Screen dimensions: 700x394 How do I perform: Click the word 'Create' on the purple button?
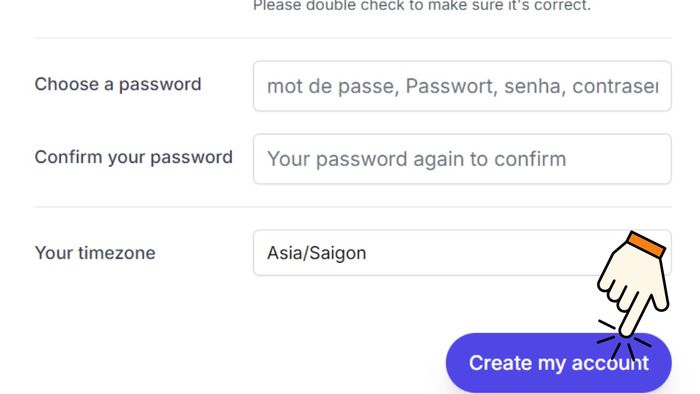click(500, 363)
